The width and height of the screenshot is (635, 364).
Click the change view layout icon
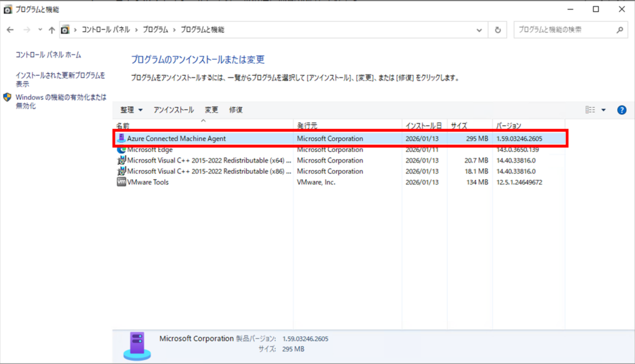click(x=590, y=110)
